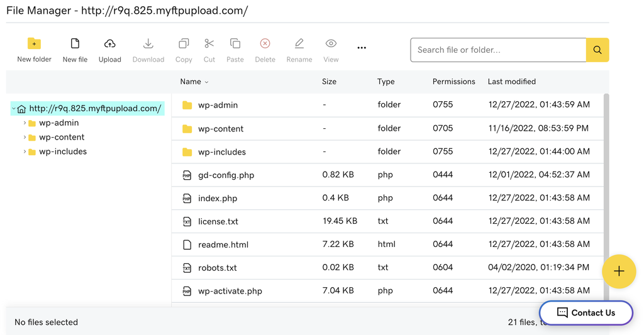
Task: Select the license.txt file name
Action: (218, 222)
